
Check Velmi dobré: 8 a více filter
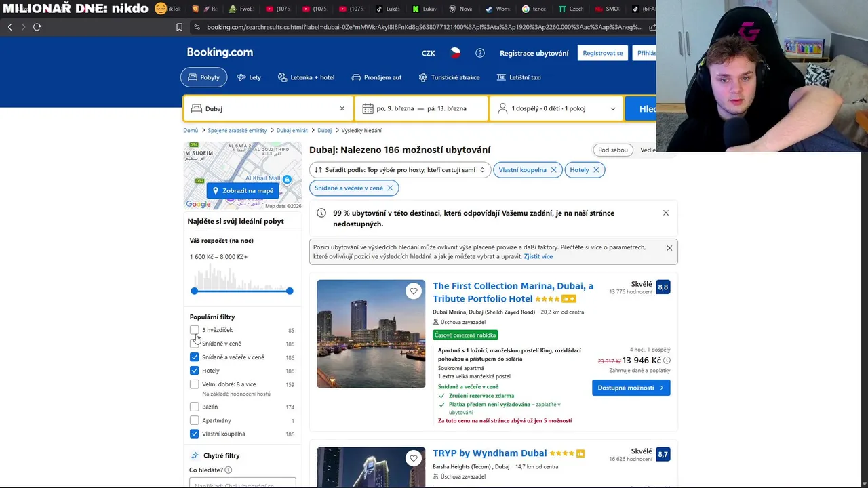195,384
